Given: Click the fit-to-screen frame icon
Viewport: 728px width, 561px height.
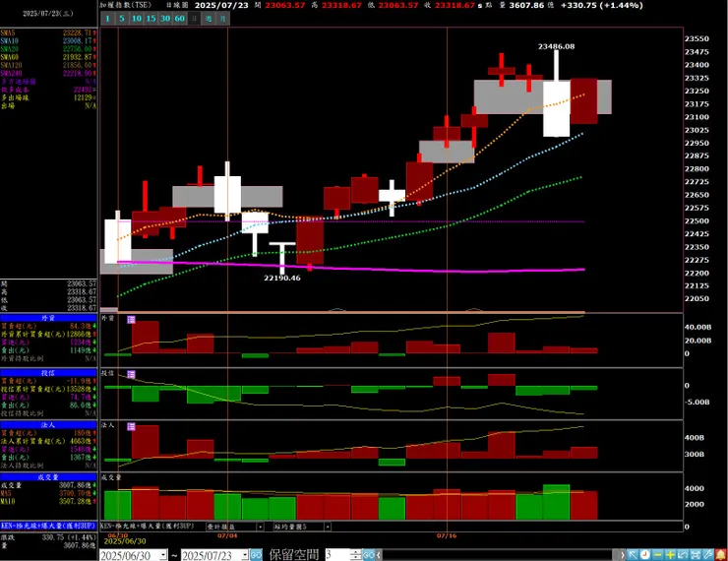Looking at the screenshot, I should tap(696, 554).
